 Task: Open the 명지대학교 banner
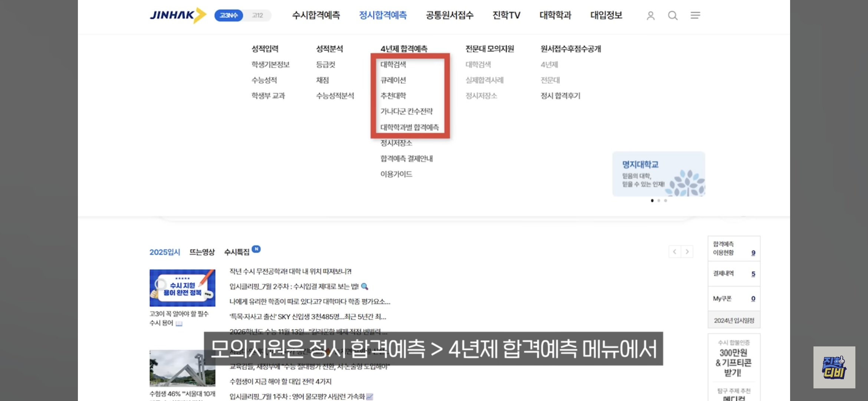(658, 174)
